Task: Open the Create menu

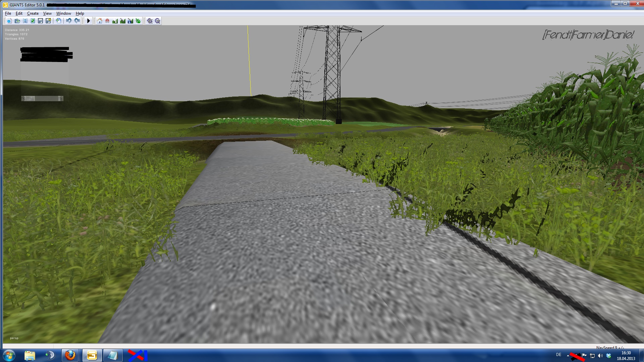Action: point(33,13)
